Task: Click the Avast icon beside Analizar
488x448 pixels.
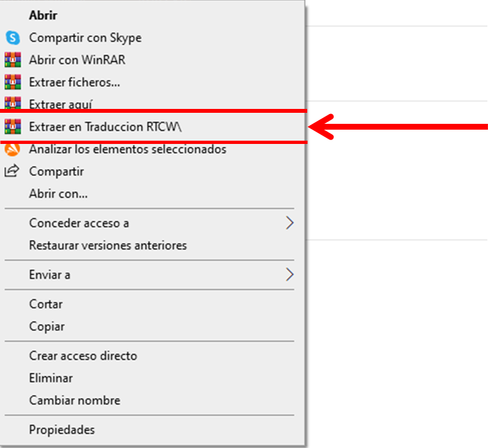Action: (x=12, y=150)
